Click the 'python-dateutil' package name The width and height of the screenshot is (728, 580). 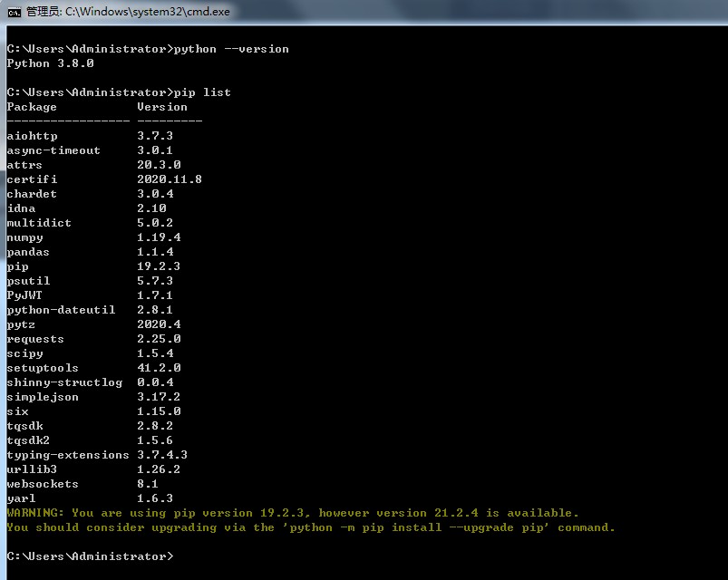coord(61,310)
